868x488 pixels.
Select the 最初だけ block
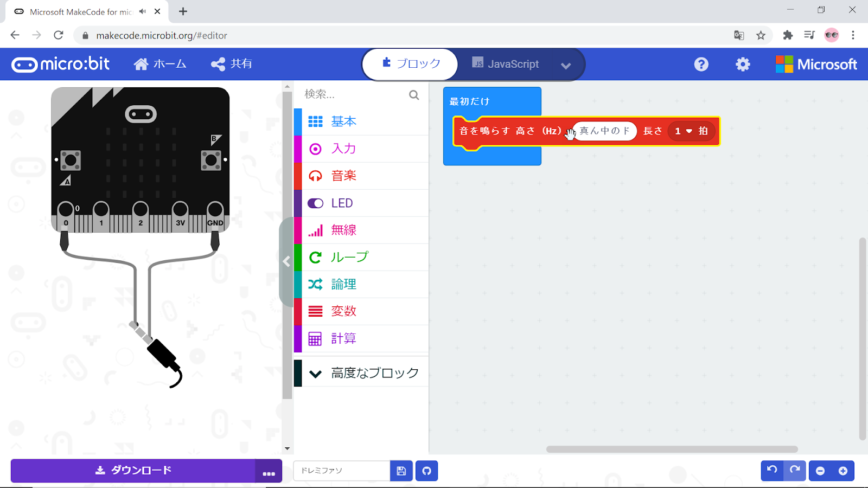470,101
